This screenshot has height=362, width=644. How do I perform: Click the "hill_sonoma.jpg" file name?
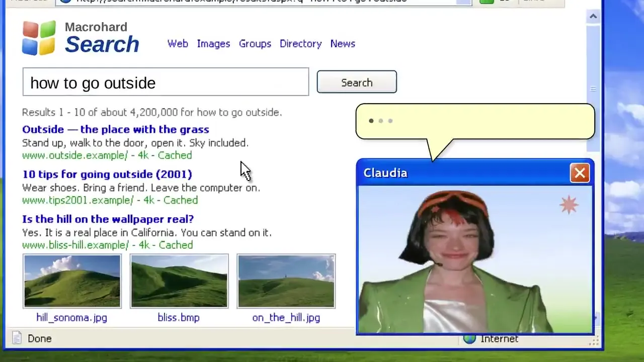point(71,318)
